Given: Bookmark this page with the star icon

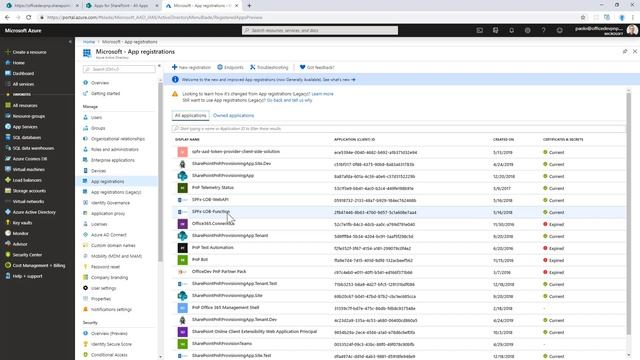Looking at the screenshot, I should [x=583, y=18].
